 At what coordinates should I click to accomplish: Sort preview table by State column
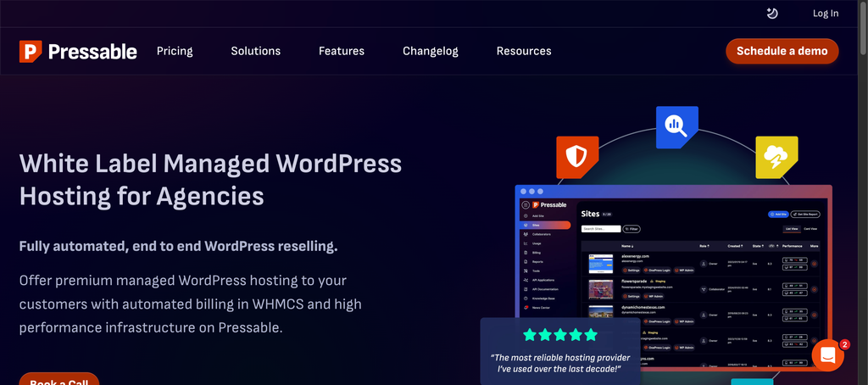coord(758,246)
